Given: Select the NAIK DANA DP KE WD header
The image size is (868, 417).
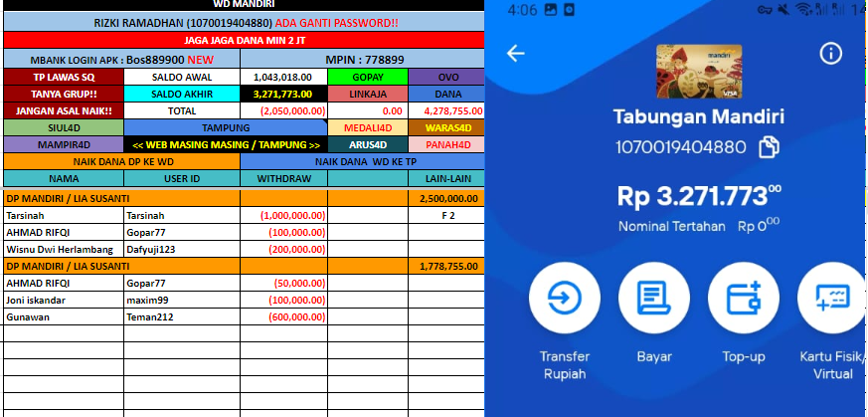Looking at the screenshot, I should click(x=121, y=161).
